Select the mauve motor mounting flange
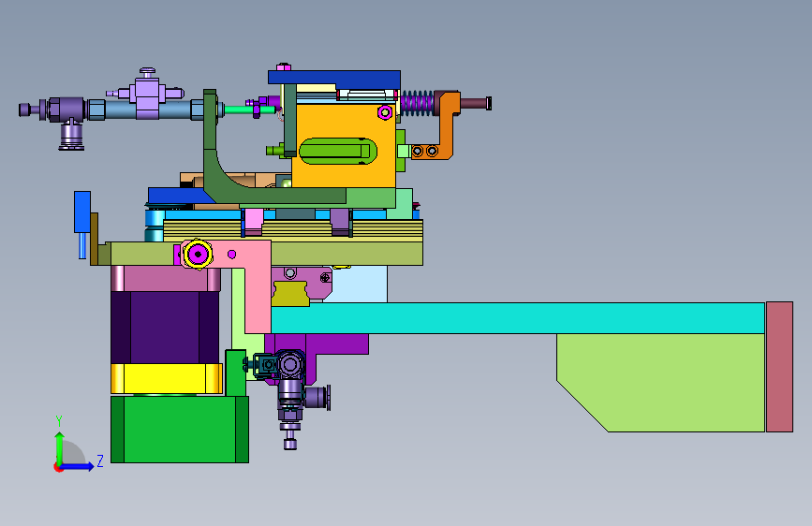This screenshot has height=526, width=812. pyautogui.click(x=166, y=279)
